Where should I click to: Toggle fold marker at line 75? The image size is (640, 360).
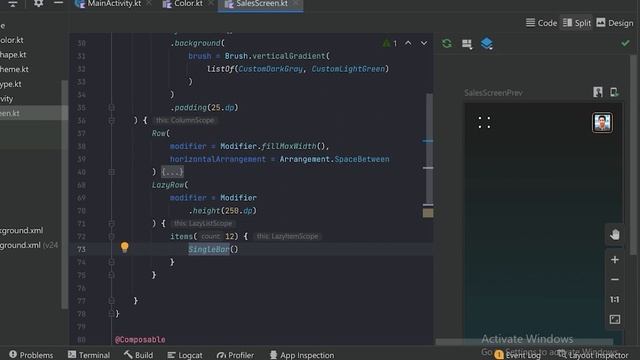coord(111,275)
